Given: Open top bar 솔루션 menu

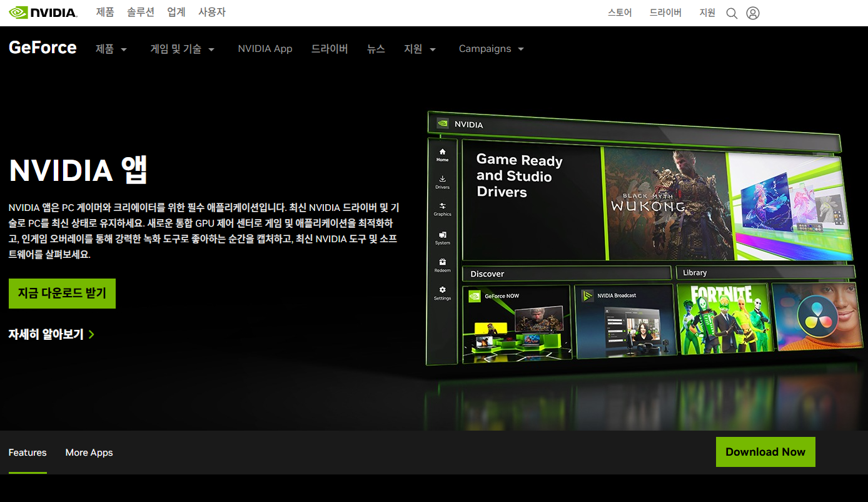Looking at the screenshot, I should (141, 13).
